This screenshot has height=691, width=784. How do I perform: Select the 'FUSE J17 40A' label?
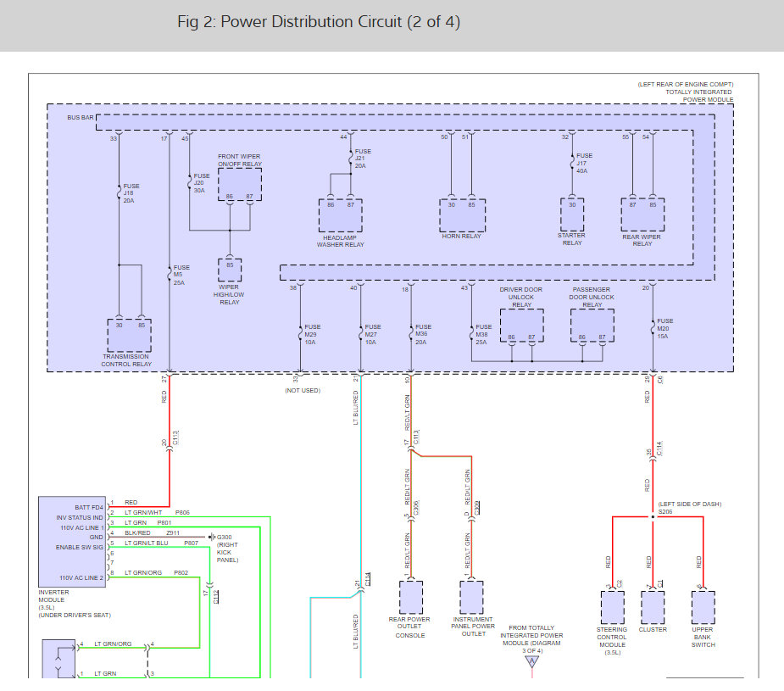point(584,163)
